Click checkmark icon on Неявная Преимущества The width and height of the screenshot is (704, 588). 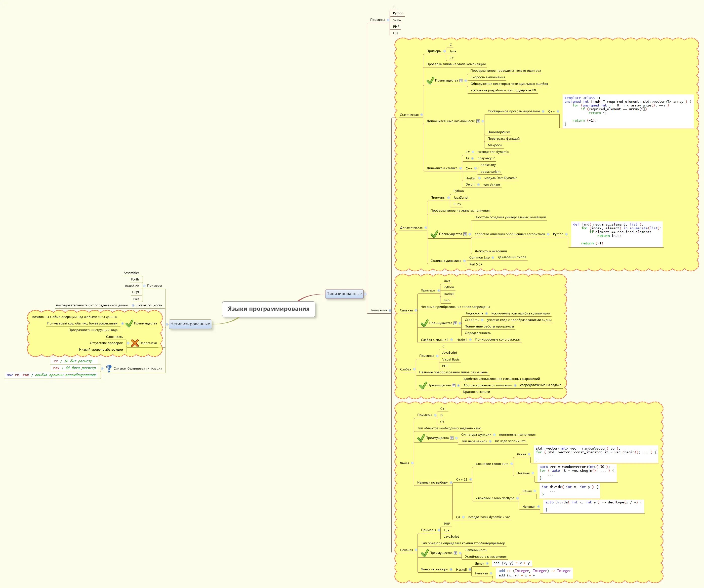(424, 553)
